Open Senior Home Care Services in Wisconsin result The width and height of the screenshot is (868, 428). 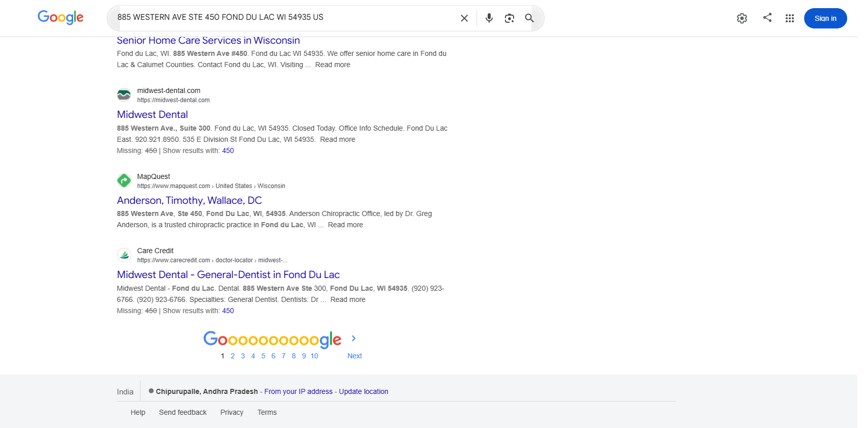(208, 41)
